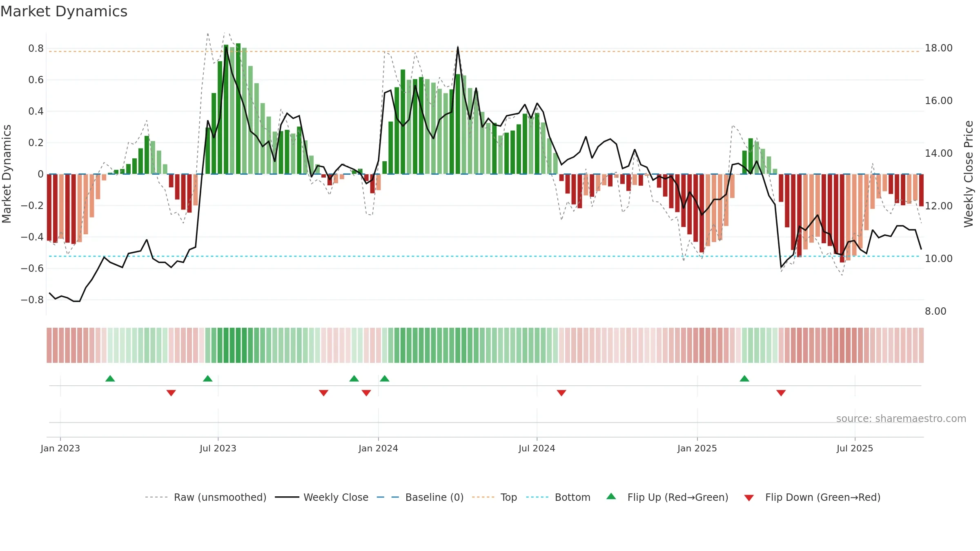The height and width of the screenshot is (551, 980).
Task: Click the '10.00' price axis label
Action: pos(939,259)
